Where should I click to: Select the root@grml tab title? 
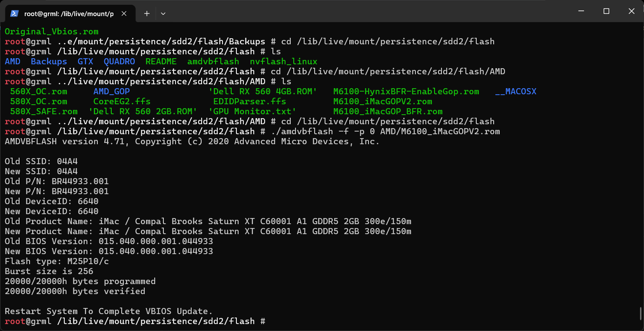(69, 13)
